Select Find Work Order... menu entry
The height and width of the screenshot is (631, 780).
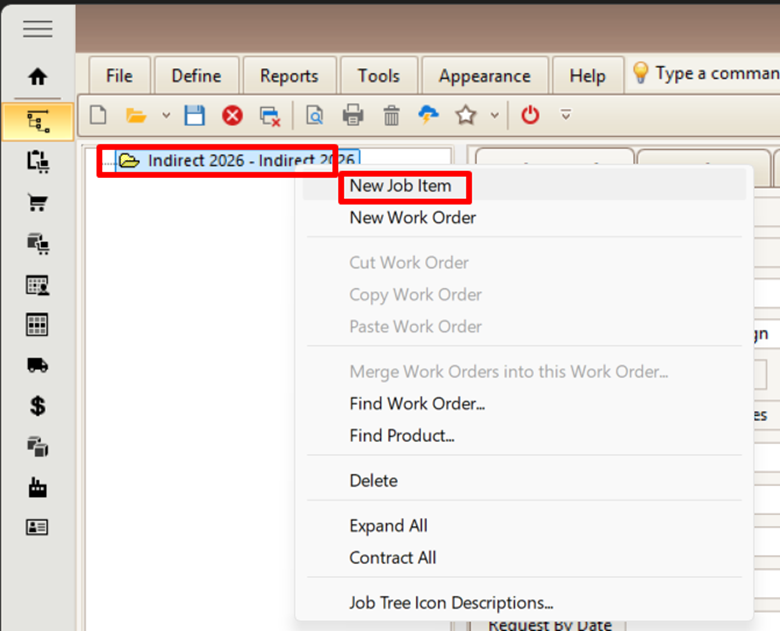417,404
